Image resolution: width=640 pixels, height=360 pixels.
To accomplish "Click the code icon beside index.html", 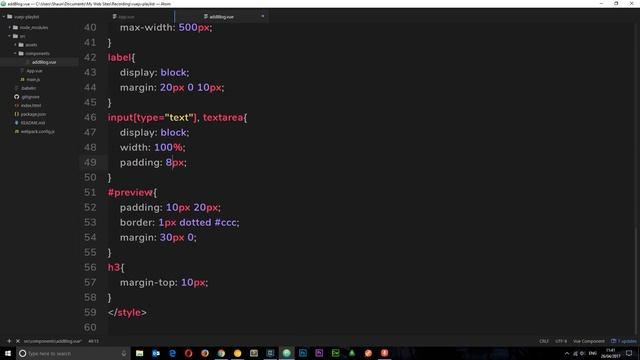I will pos(16,105).
